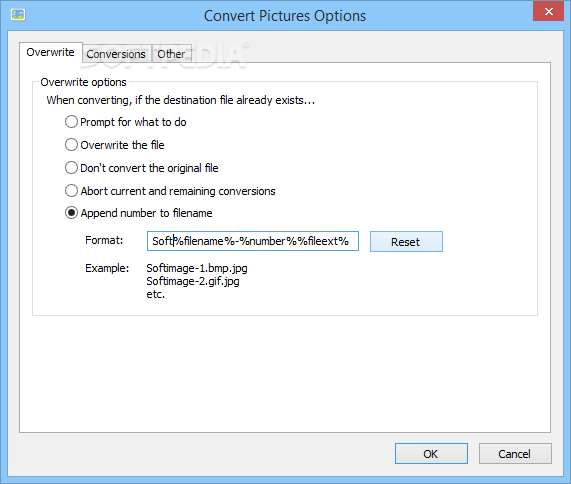The height and width of the screenshot is (484, 571).
Task: Select 'Don't convert the original file'
Action: (x=142, y=168)
